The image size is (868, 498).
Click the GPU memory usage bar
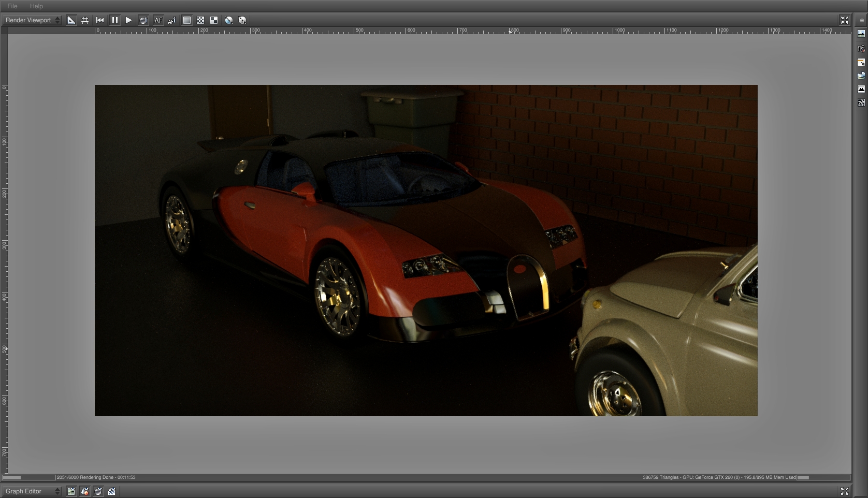(x=823, y=477)
